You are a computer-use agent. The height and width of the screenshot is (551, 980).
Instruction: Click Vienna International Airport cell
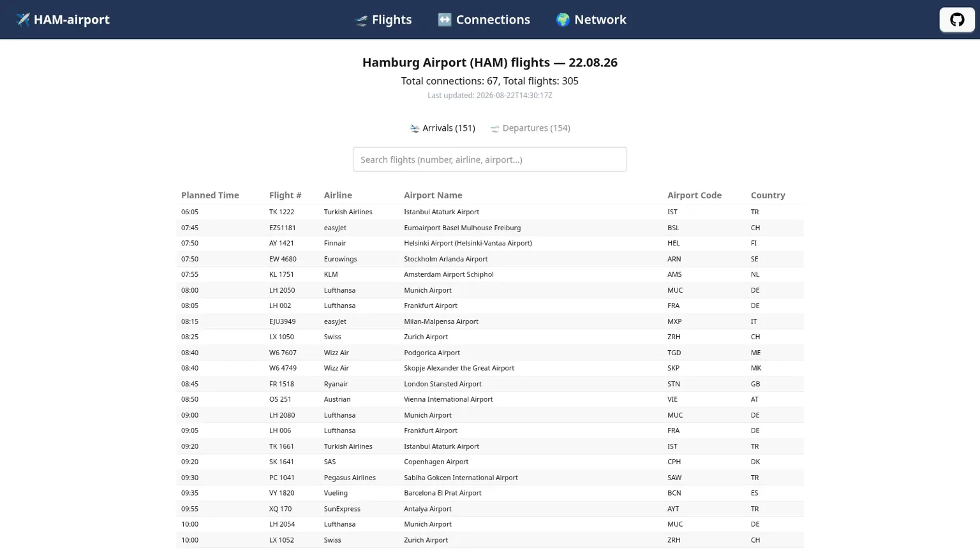click(x=448, y=399)
